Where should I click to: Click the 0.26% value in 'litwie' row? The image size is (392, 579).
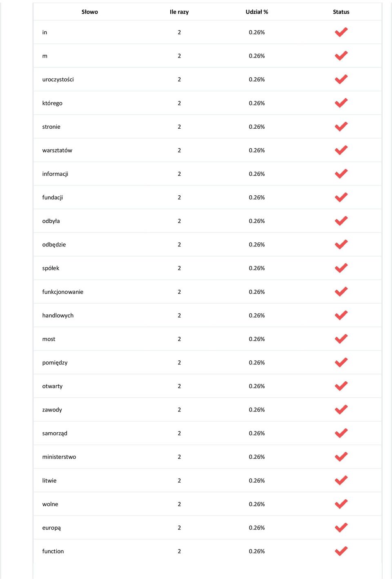(257, 481)
